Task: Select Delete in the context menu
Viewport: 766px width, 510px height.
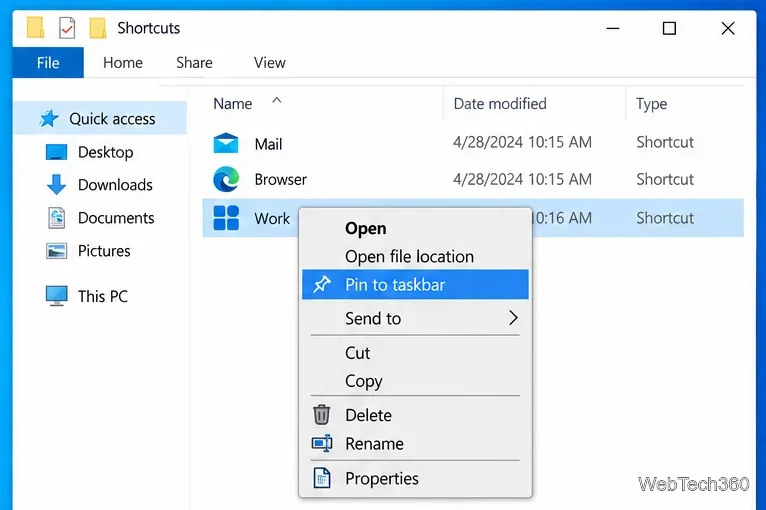Action: click(x=415, y=415)
